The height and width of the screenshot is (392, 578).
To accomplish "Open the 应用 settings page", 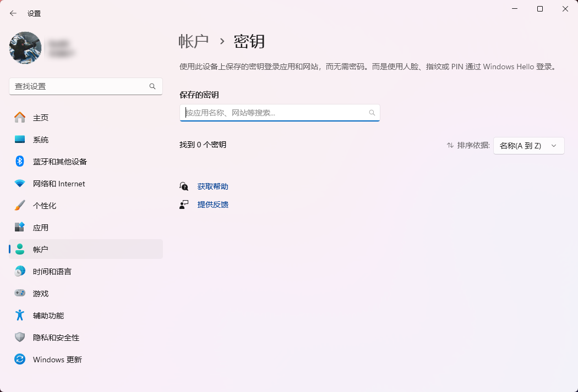I will click(x=40, y=227).
